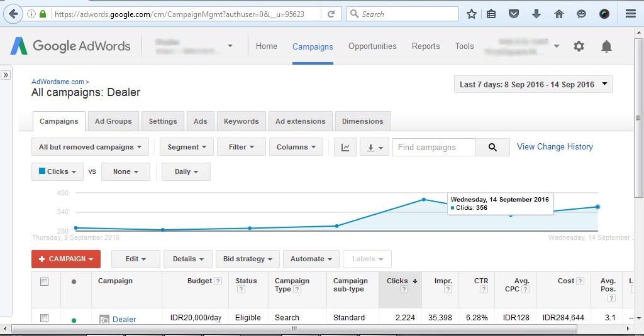This screenshot has width=644, height=336.
Task: Click the Find campaigns search field
Action: coord(433,147)
